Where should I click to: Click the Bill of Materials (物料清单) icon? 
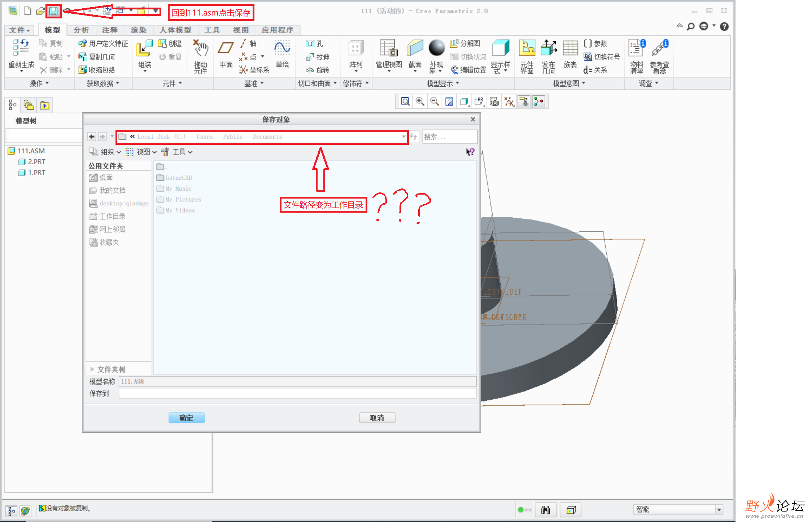click(x=637, y=48)
